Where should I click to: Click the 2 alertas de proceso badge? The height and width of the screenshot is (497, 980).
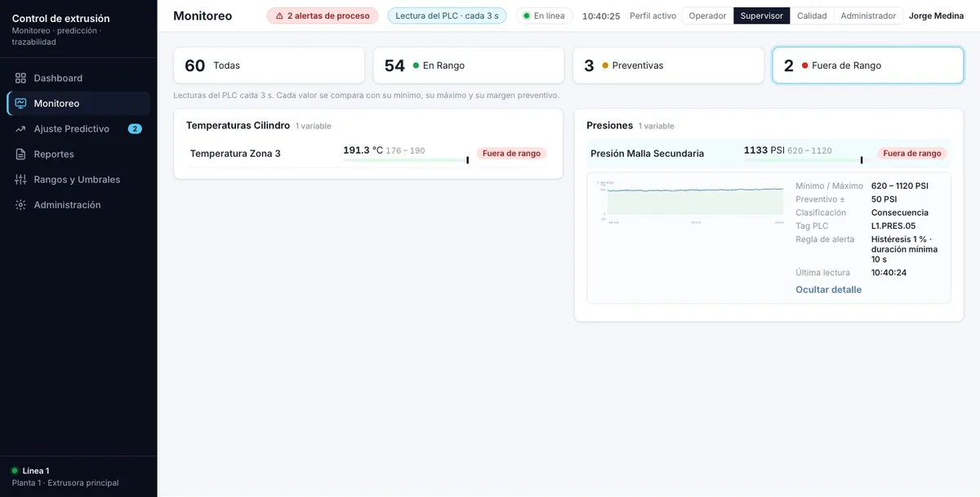(x=323, y=16)
